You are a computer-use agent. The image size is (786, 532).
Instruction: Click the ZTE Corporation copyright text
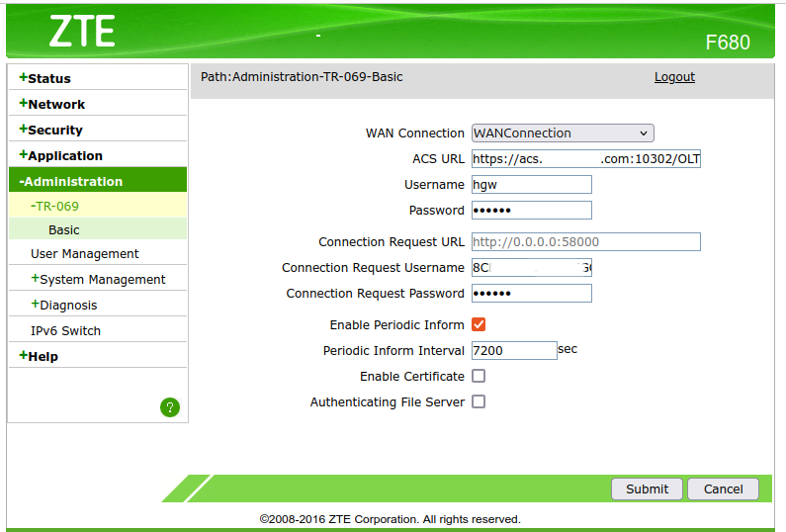pos(390,519)
